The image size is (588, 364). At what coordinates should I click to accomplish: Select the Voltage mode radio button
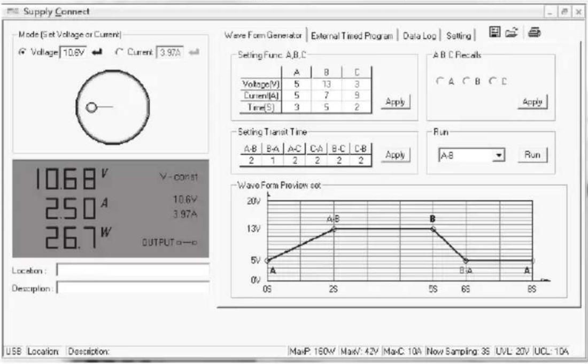coord(22,52)
